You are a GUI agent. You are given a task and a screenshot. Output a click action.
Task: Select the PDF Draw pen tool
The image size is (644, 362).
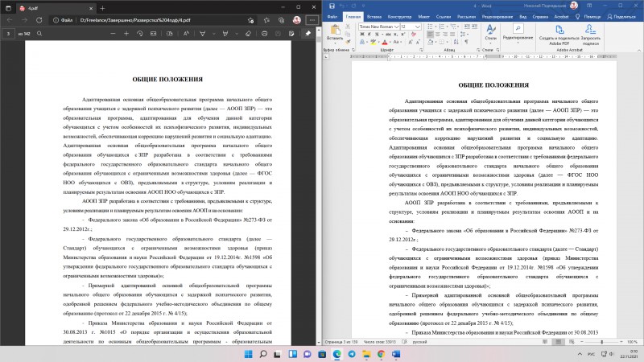click(203, 34)
